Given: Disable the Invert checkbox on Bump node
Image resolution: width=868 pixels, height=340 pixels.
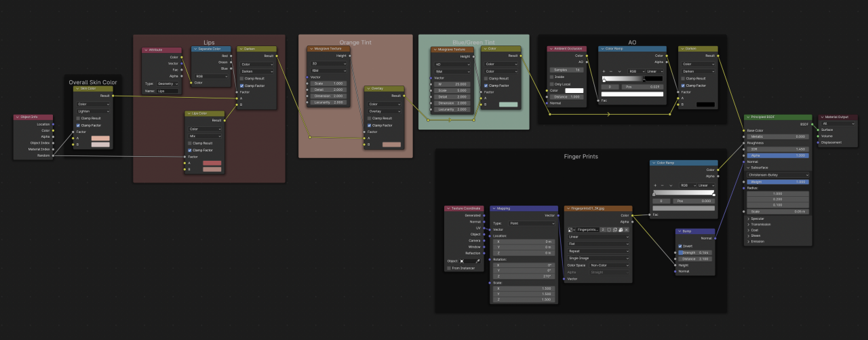Looking at the screenshot, I should pyautogui.click(x=680, y=246).
